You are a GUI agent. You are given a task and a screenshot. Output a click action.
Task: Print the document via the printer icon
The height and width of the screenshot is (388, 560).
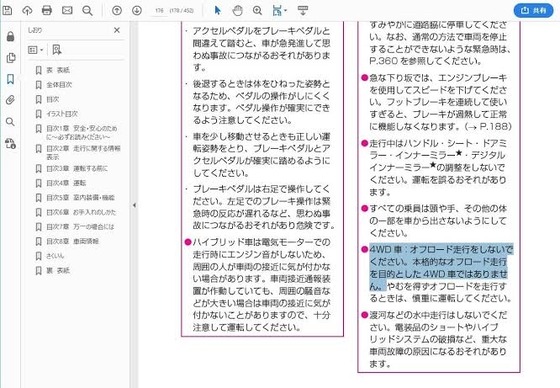(47, 10)
